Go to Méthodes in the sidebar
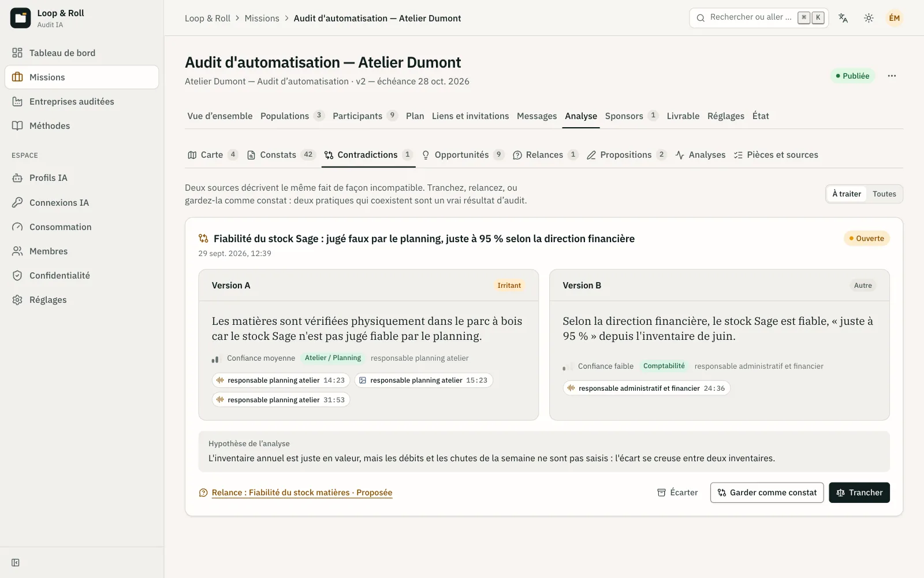Image resolution: width=924 pixels, height=578 pixels. [81, 125]
